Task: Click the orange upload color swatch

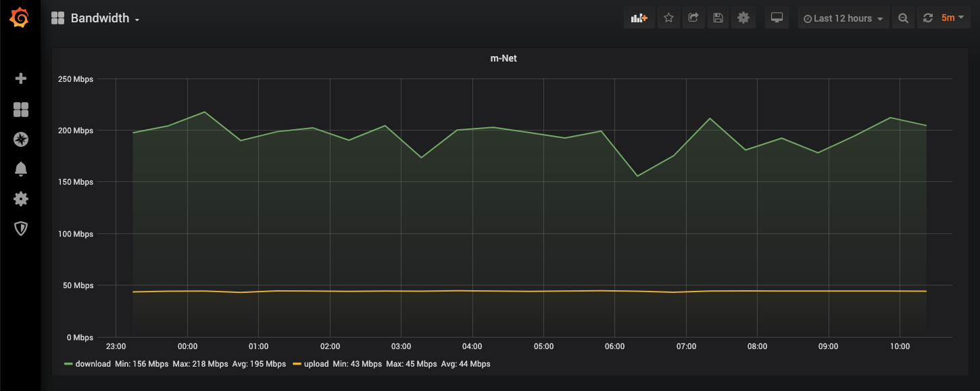Action: (297, 364)
